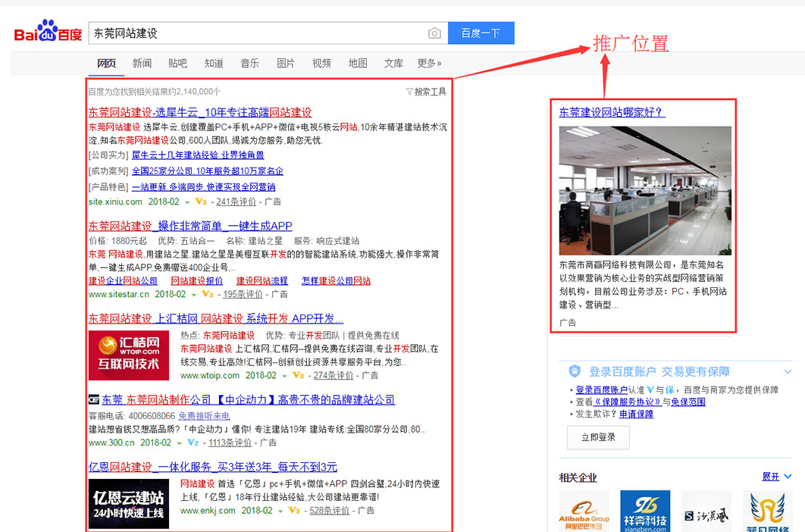This screenshot has height=532, width=805.
Task: Open 东莞建设网站哪家好？ ad title
Action: (612, 112)
